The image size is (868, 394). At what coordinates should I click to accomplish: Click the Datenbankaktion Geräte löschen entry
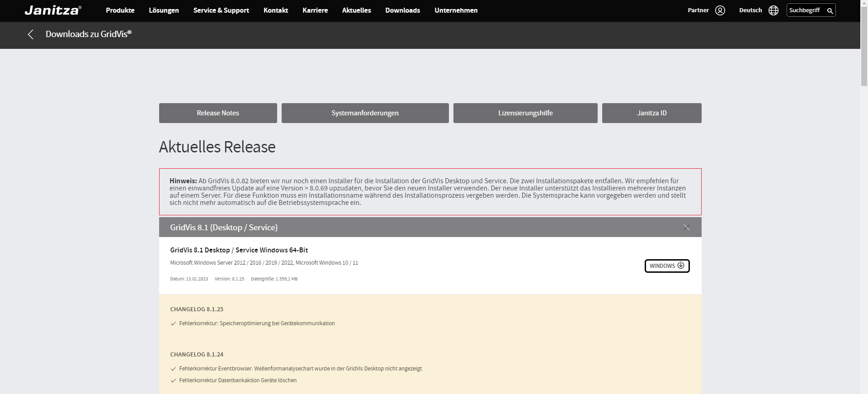(x=238, y=380)
